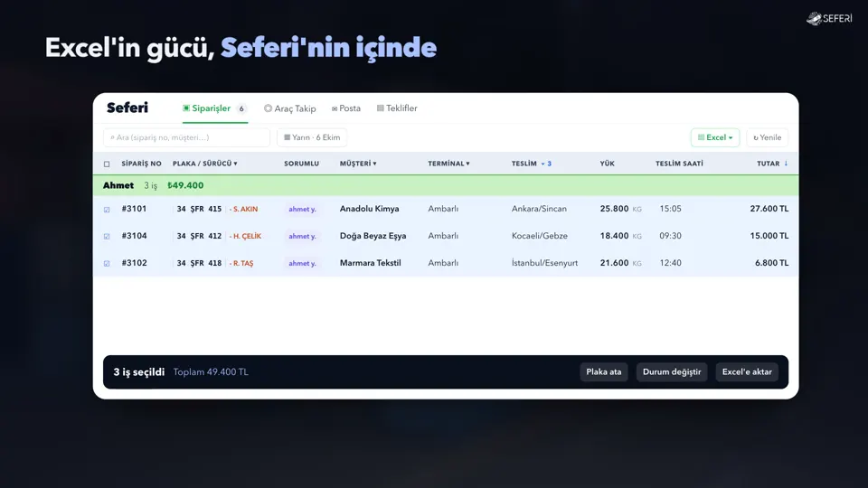The height and width of the screenshot is (488, 868).
Task: Click ahmet y. tag on order #3101
Action: point(302,209)
